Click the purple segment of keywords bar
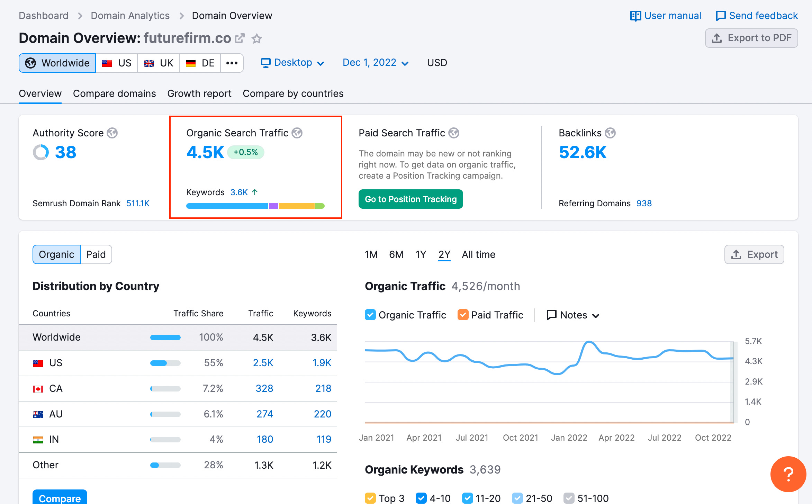Image resolution: width=812 pixels, height=504 pixels. click(274, 206)
